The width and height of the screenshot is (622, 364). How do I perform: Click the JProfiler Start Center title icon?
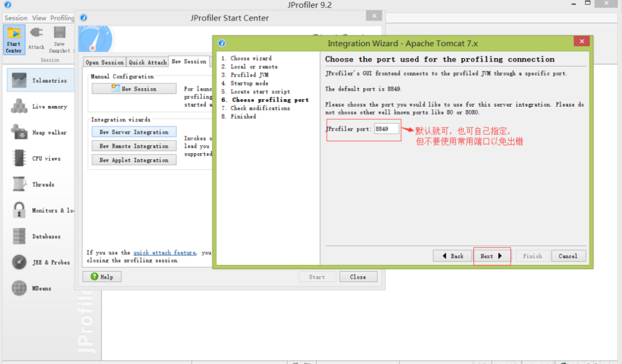(x=84, y=18)
